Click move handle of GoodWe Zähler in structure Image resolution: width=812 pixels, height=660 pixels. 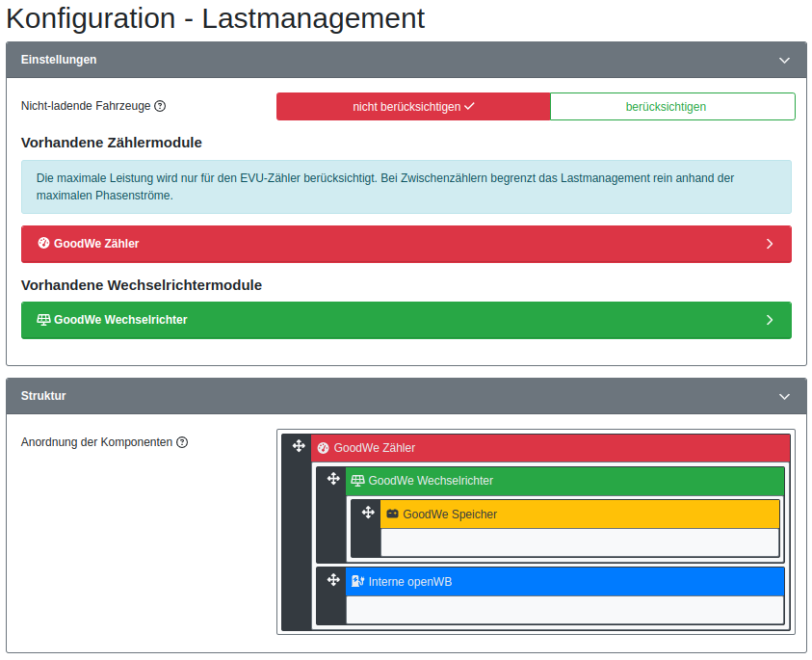click(299, 446)
